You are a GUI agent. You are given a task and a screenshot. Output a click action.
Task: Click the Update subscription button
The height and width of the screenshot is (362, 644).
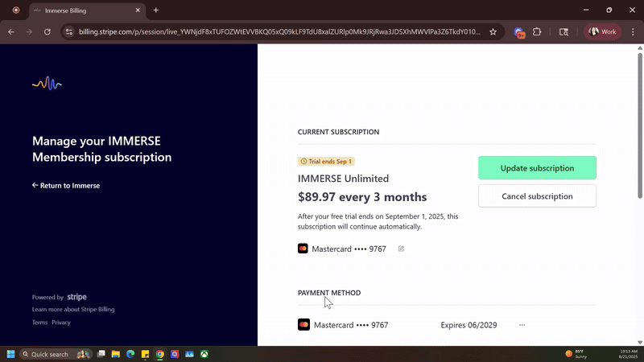(537, 168)
